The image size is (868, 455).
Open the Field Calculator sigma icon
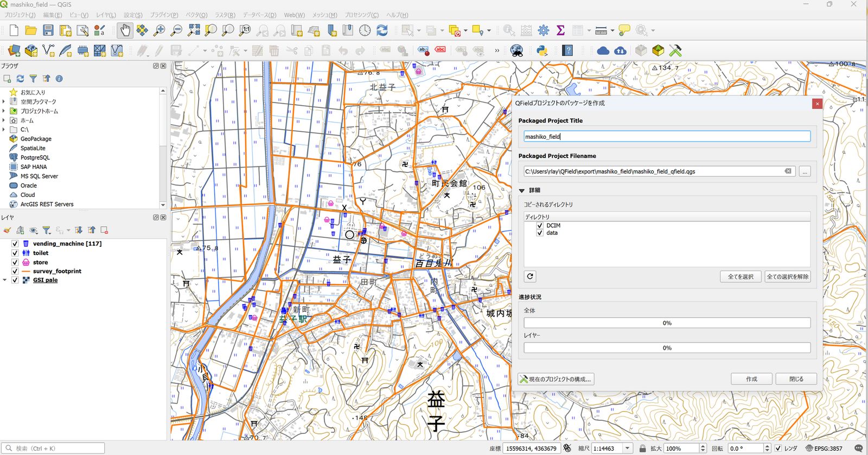pos(561,30)
